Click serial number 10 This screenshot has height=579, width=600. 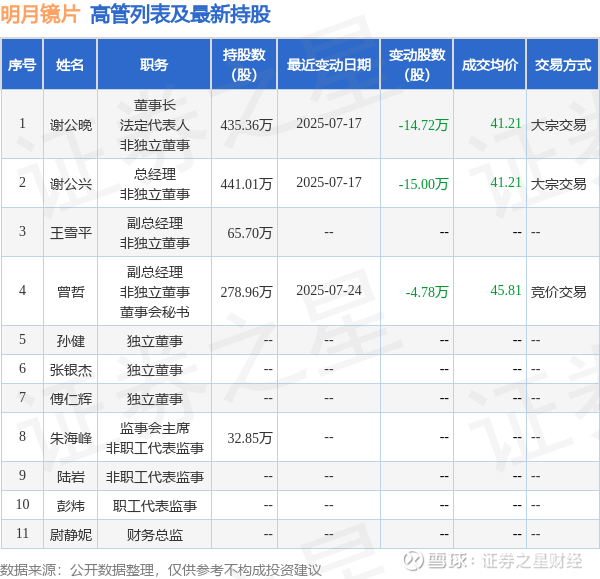pyautogui.click(x=22, y=504)
